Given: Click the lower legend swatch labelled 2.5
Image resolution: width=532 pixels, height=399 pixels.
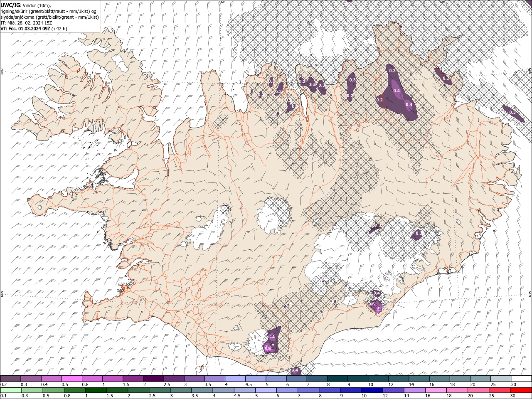Looking at the screenshot, I should click(x=160, y=390).
